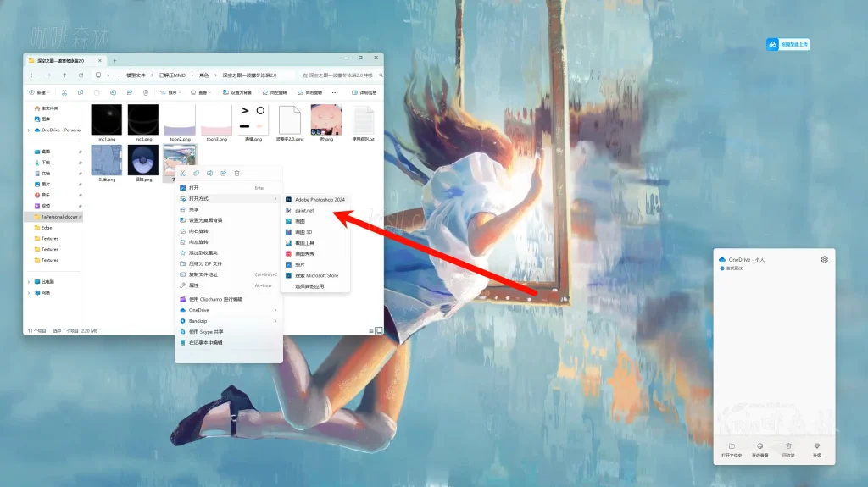Open a new Explorer tab with plus
The image size is (868, 487).
coord(114,61)
